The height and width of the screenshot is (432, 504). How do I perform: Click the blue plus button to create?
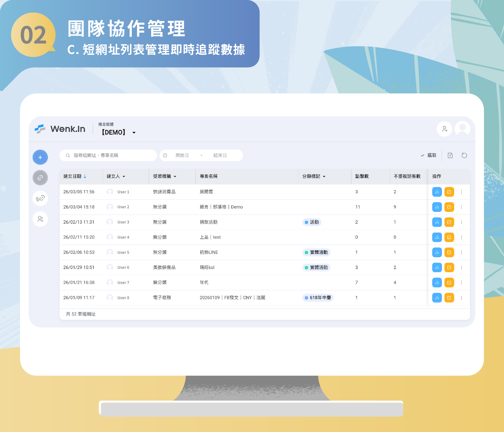coord(40,157)
